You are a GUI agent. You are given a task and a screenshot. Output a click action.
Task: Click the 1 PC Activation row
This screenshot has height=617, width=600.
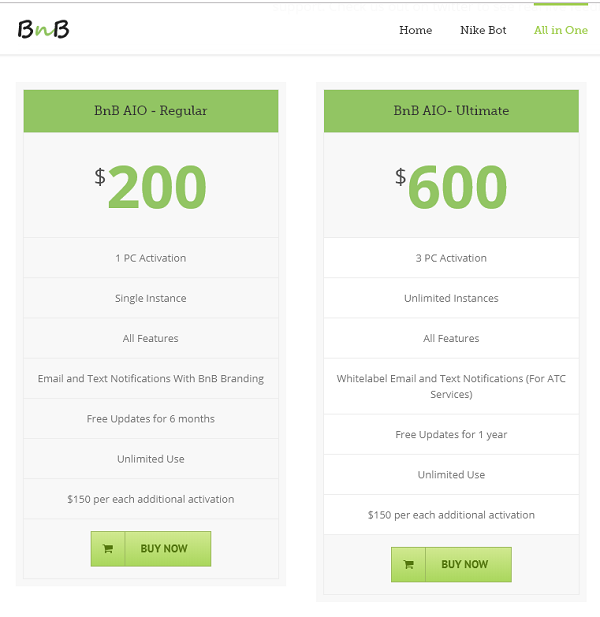click(151, 258)
